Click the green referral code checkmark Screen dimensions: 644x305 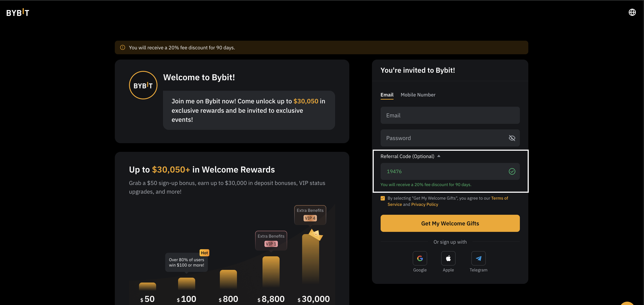(512, 171)
